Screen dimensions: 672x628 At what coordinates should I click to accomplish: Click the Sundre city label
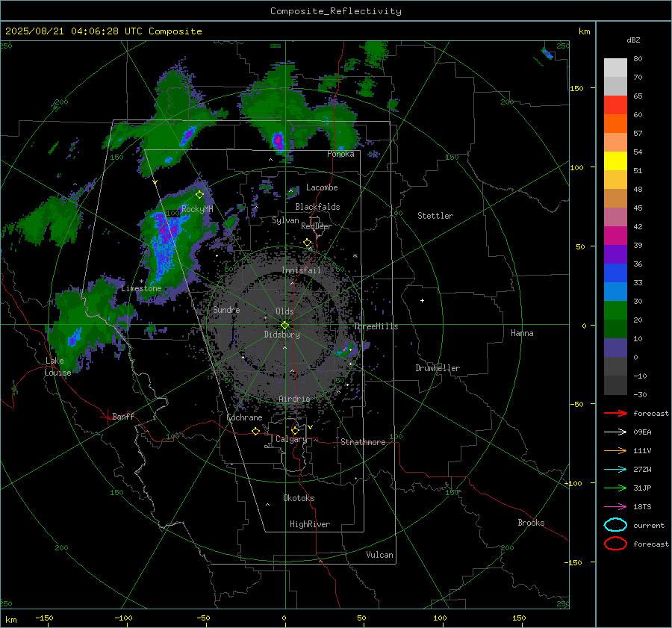(226, 309)
